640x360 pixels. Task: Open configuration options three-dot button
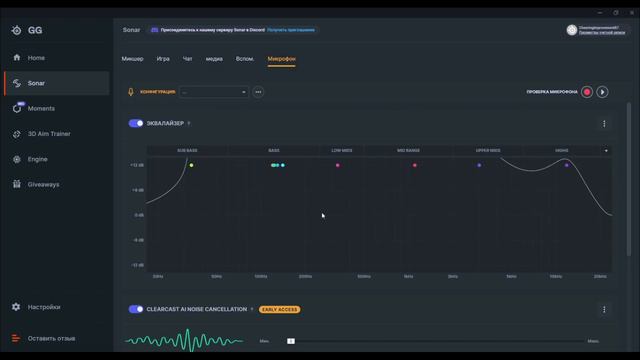click(x=258, y=92)
